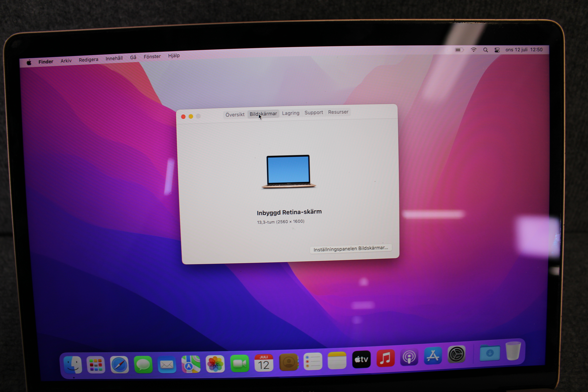Screen dimensions: 588x392
Task: Open the Music app icon
Action: [385, 358]
